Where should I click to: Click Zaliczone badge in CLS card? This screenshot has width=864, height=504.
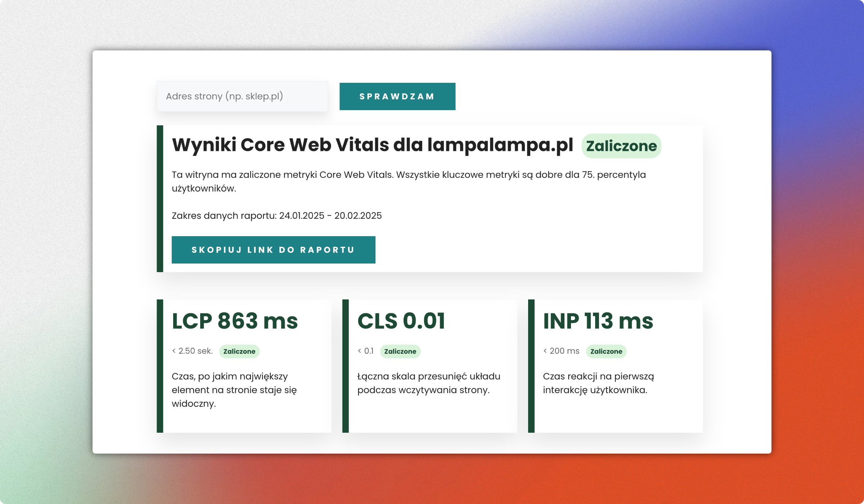(400, 351)
